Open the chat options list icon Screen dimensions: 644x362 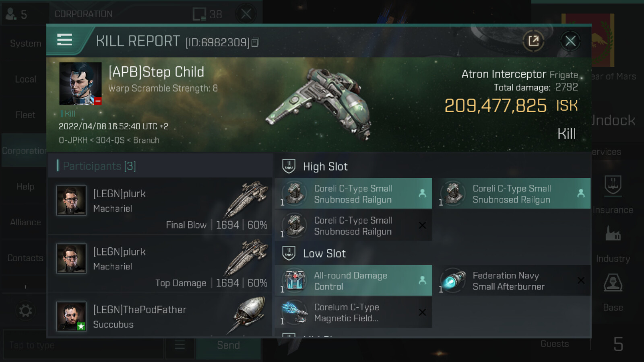click(x=180, y=345)
